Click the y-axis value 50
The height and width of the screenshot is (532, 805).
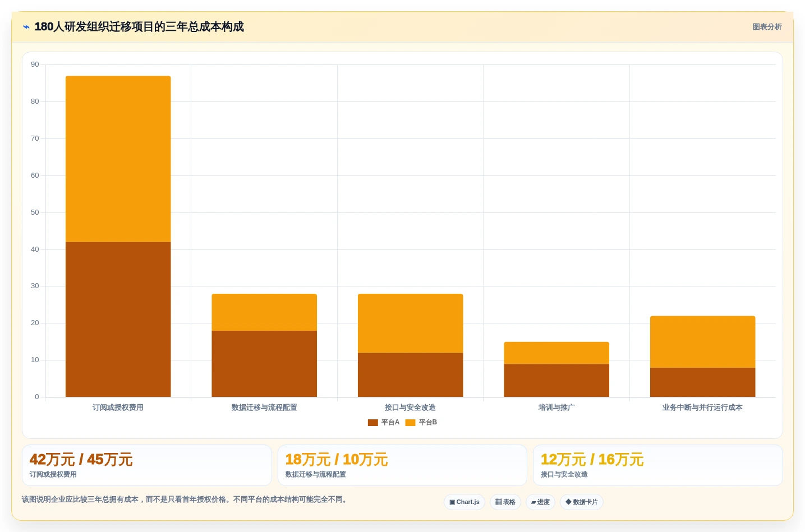coord(35,212)
